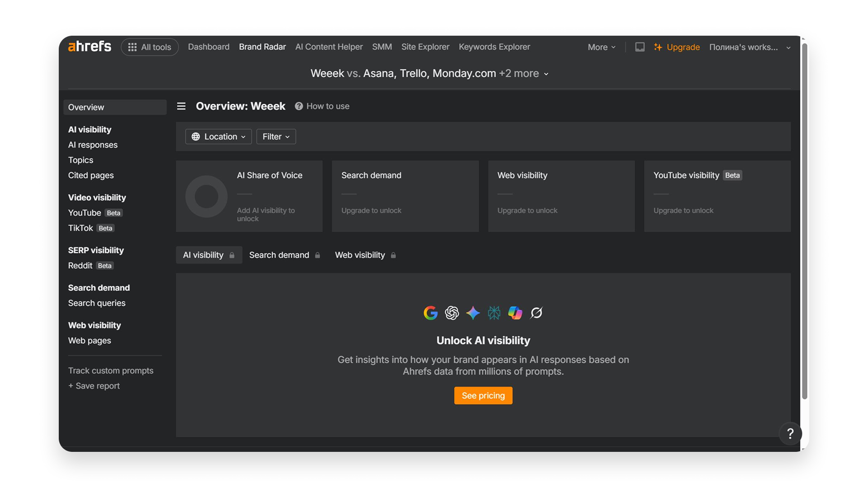Open YouTube Beta in sidebar
Screen dimensions: 868x488
tap(95, 213)
